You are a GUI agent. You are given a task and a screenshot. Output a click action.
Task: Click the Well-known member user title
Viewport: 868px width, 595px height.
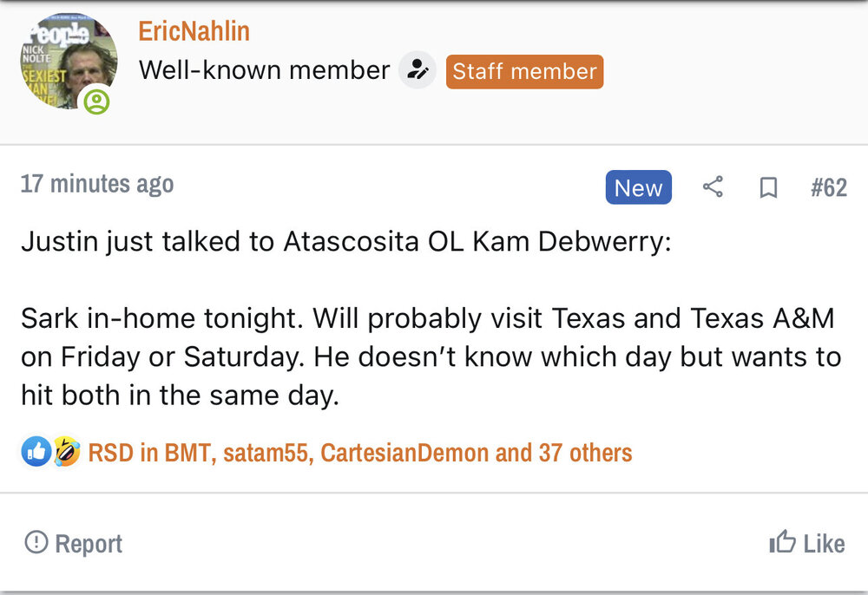point(264,70)
